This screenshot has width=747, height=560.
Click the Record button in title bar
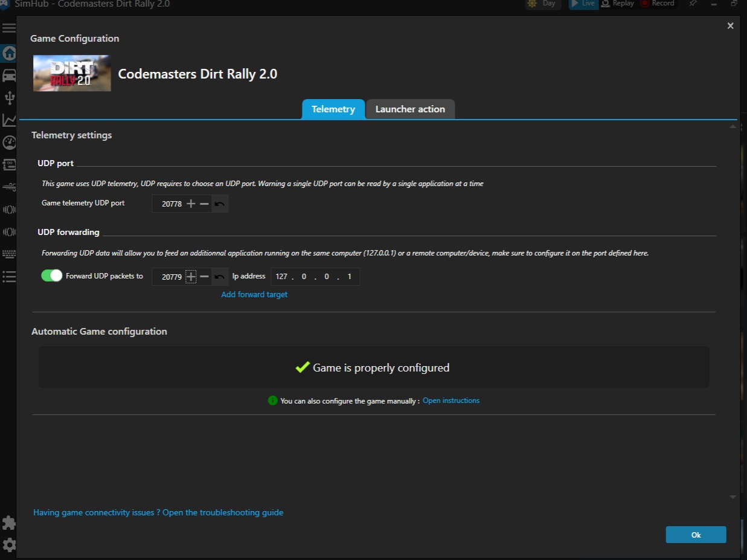(x=657, y=4)
